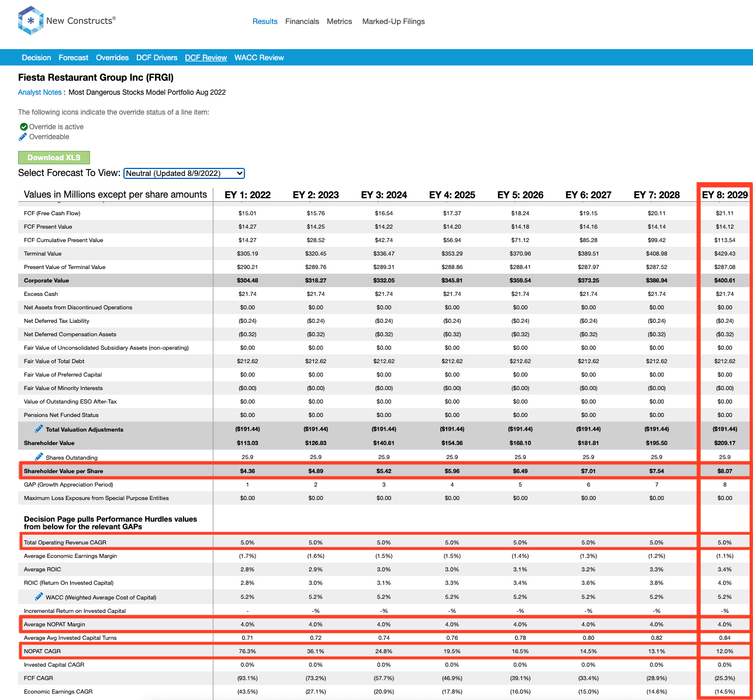Image resolution: width=753 pixels, height=700 pixels.
Task: Click the GAP (Growth Appreciation Period) label
Action: pyautogui.click(x=68, y=484)
